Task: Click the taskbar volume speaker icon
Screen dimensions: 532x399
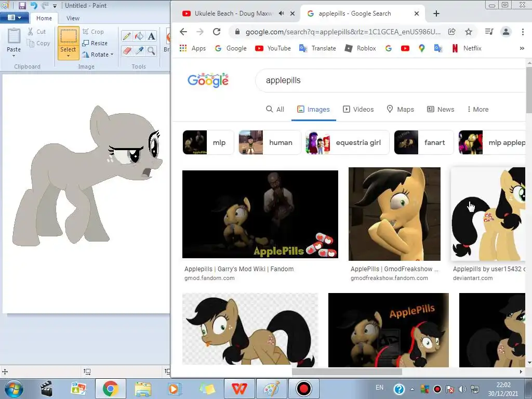Action: pos(462,389)
